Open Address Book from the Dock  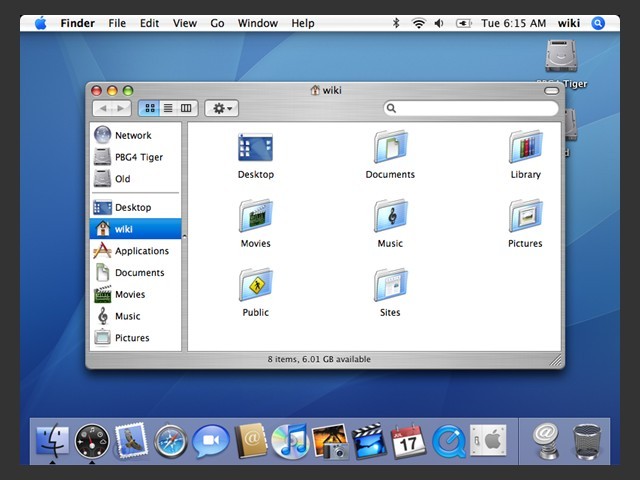click(251, 441)
